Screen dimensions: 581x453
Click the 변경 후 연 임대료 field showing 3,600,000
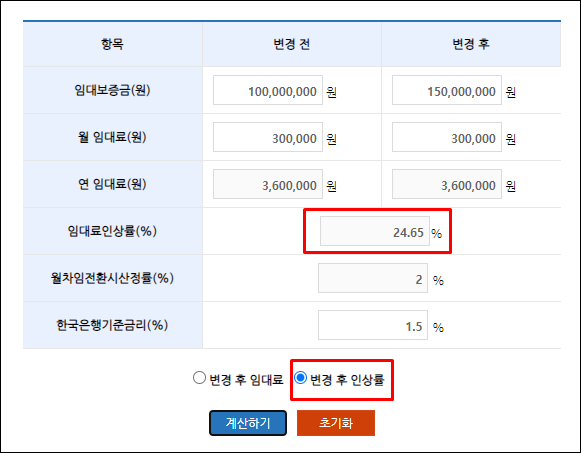(x=447, y=184)
